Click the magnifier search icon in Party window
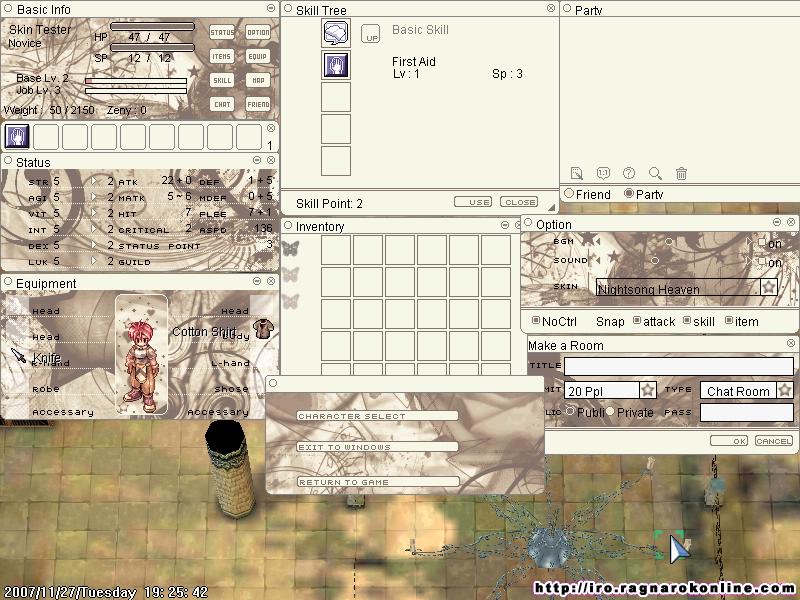The height and width of the screenshot is (600, 800). [x=655, y=173]
